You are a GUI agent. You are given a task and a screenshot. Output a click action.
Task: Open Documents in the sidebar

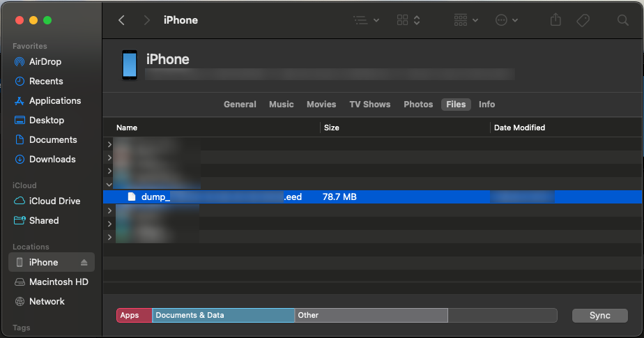(x=52, y=139)
